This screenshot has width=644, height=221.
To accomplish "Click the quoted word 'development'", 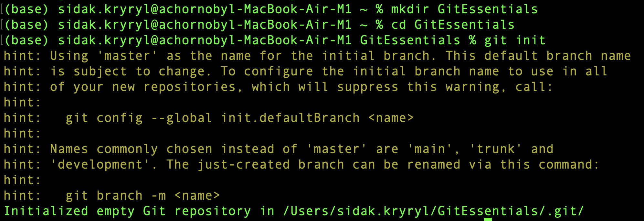I will point(100,165).
